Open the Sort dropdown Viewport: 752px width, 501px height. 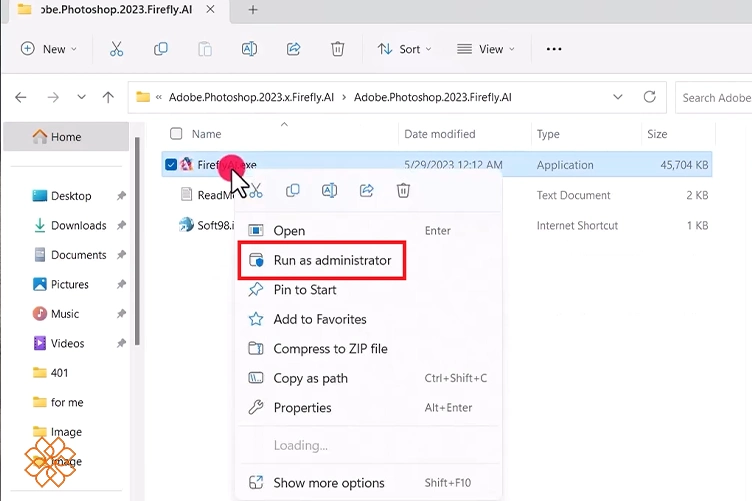(404, 49)
